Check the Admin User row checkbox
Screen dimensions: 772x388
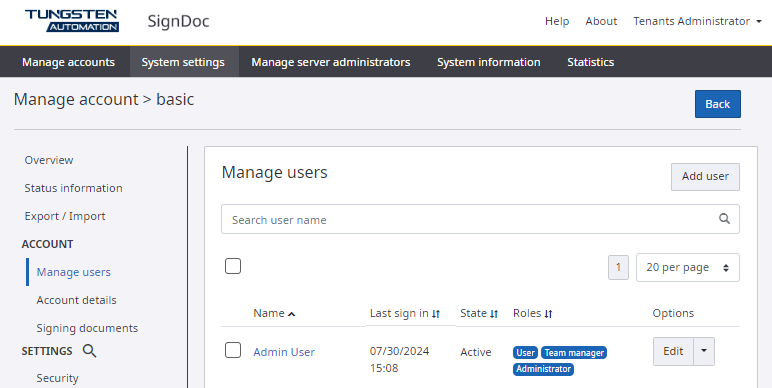point(233,351)
